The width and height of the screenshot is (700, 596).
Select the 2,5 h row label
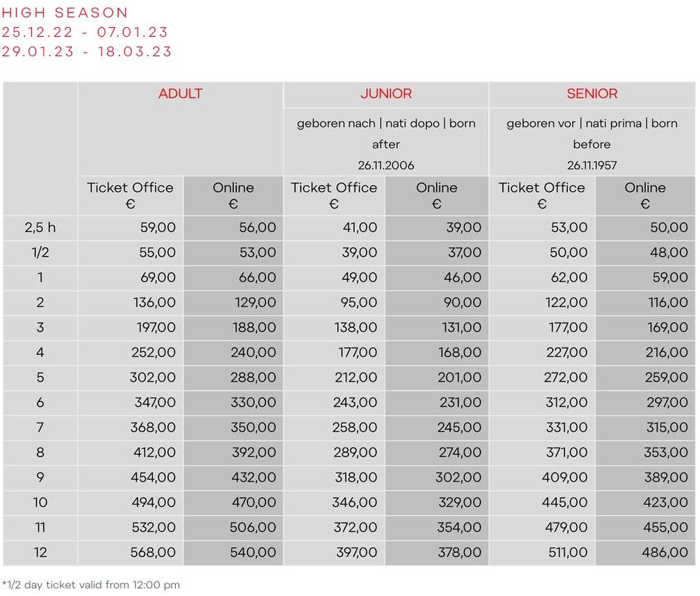click(x=40, y=227)
